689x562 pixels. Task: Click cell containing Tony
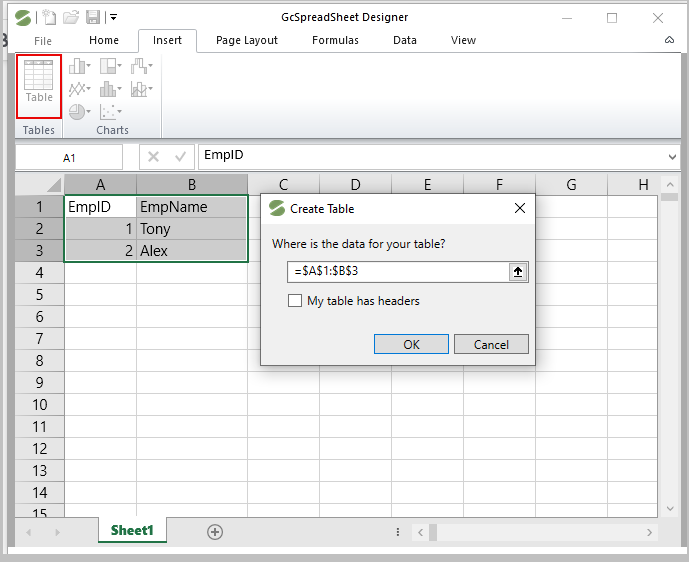(x=192, y=228)
